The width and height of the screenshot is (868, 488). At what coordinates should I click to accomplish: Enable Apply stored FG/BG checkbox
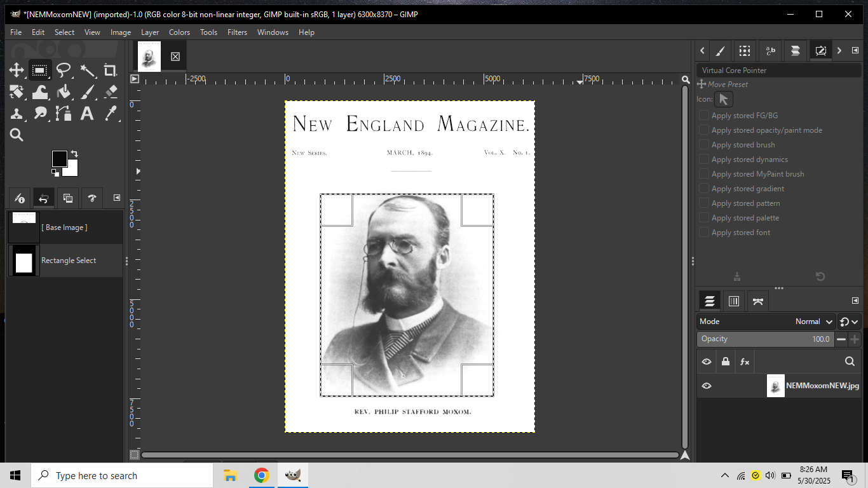[704, 116]
